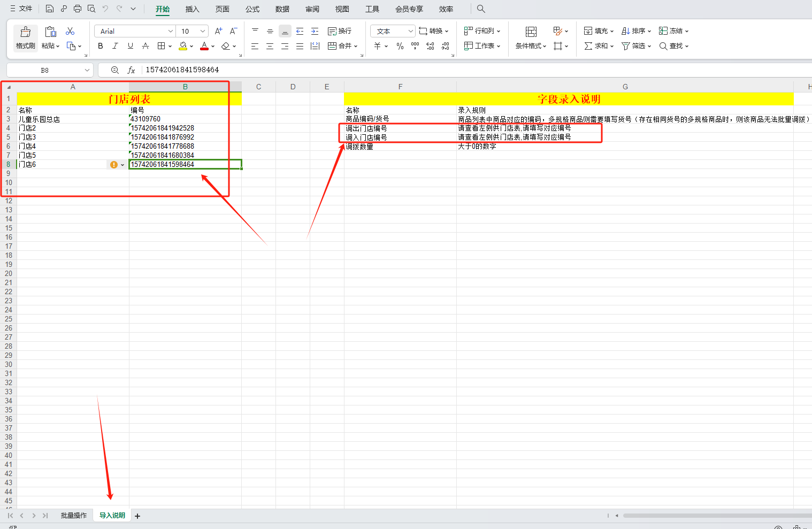This screenshot has width=812, height=529.
Task: Select cell A3 containing 儿童乐园总店
Action: (72, 119)
